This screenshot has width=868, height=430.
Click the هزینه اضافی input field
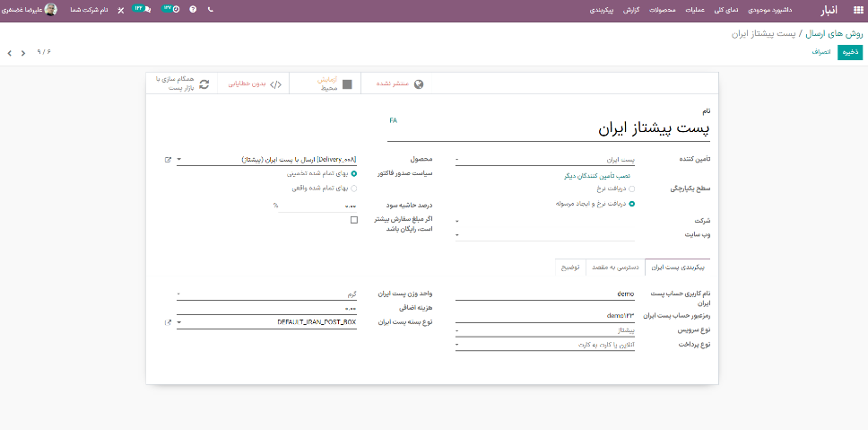coord(267,308)
